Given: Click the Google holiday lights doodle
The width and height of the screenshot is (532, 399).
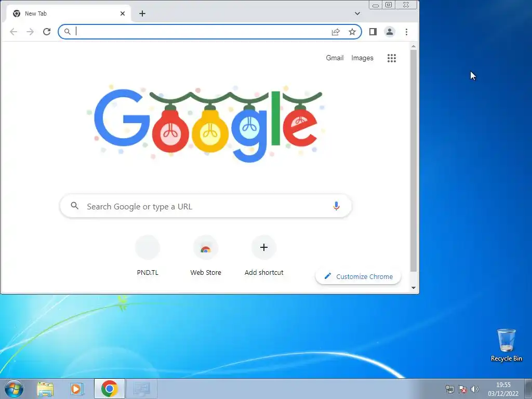Looking at the screenshot, I should 206,124.
